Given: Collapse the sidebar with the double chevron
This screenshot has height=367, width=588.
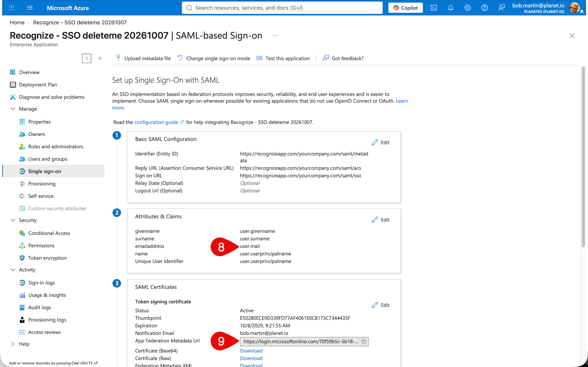Looking at the screenshot, I should (x=100, y=58).
